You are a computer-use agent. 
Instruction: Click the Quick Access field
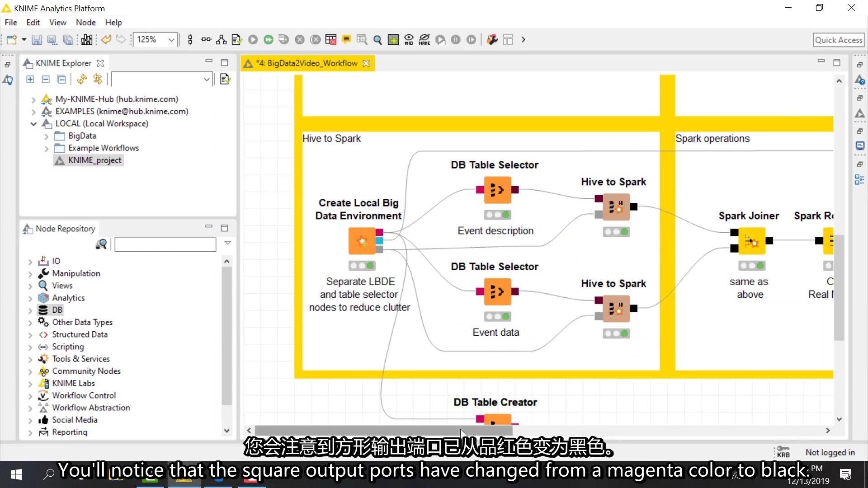coord(839,40)
